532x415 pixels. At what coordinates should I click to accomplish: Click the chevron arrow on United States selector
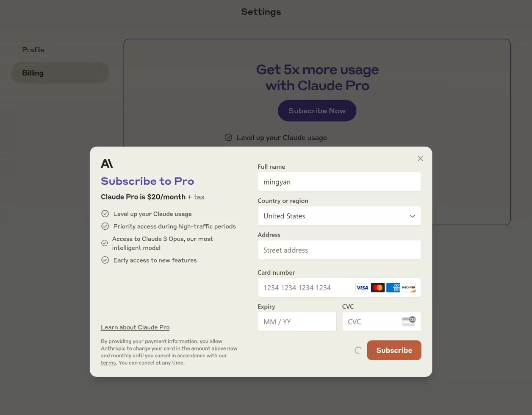click(x=413, y=216)
